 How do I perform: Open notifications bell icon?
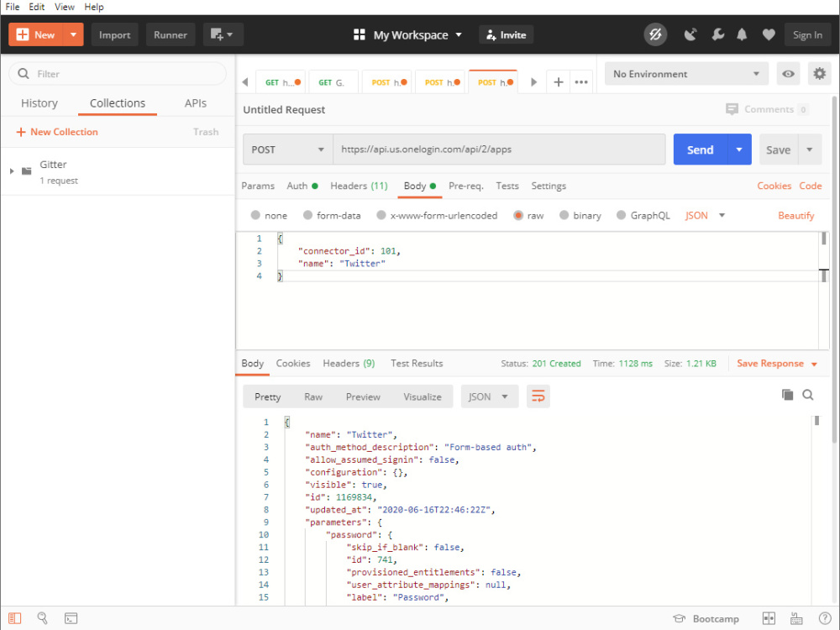click(x=742, y=34)
